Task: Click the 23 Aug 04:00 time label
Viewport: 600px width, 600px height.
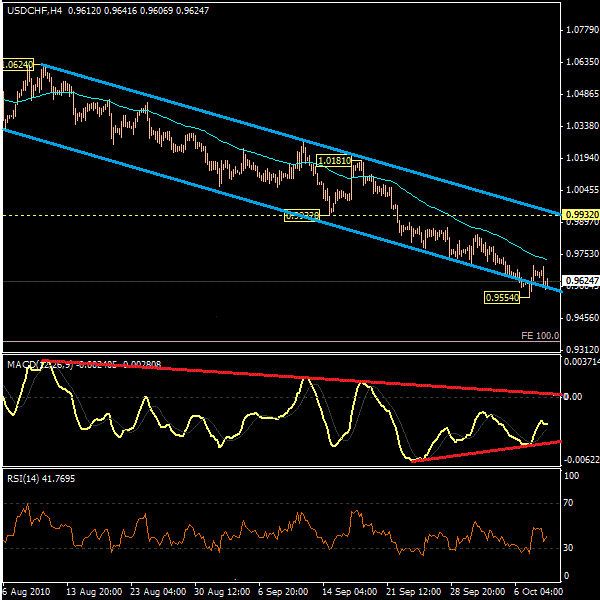Action: (158, 592)
